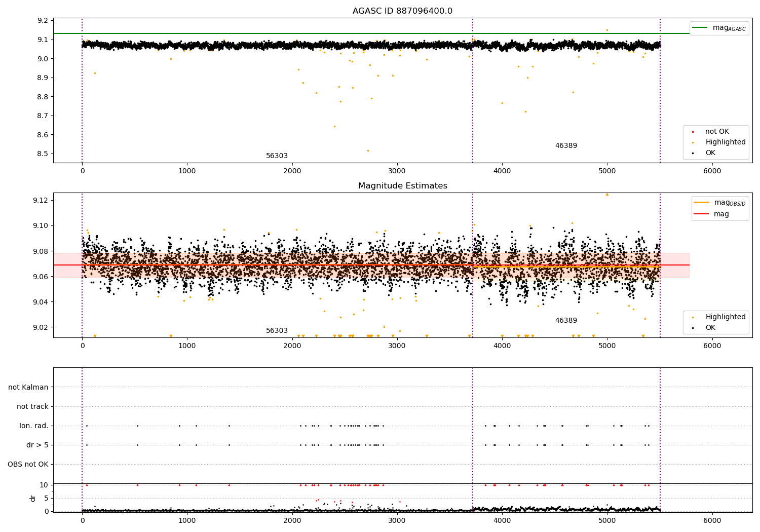Click the Magnitude Estimates subplot title

tap(402, 186)
